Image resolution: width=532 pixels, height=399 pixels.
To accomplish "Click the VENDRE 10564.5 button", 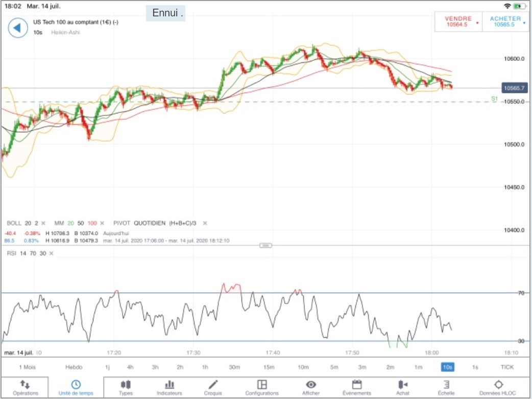I will click(x=457, y=21).
